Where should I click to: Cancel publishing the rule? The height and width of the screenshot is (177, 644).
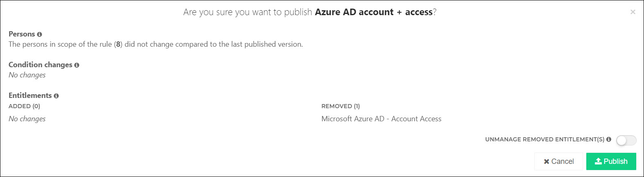pos(558,161)
